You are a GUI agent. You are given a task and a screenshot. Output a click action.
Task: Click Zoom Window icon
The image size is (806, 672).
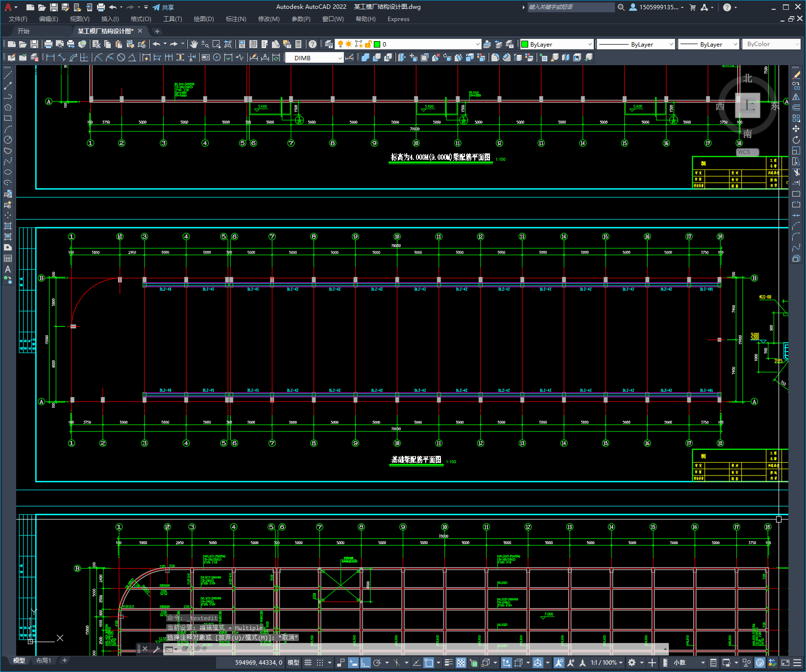[x=217, y=44]
